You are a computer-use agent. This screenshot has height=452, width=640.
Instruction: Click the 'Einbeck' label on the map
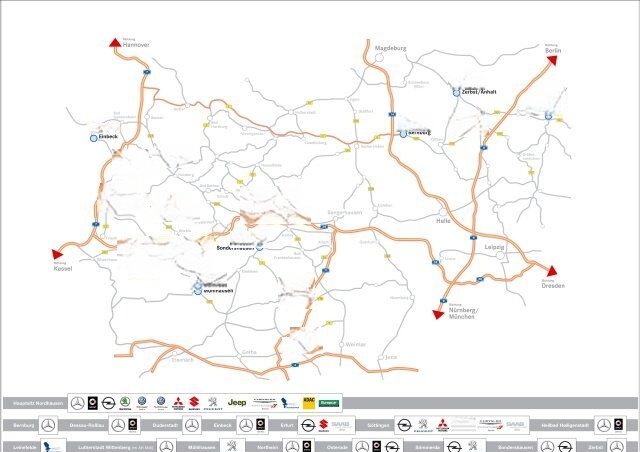click(x=108, y=136)
